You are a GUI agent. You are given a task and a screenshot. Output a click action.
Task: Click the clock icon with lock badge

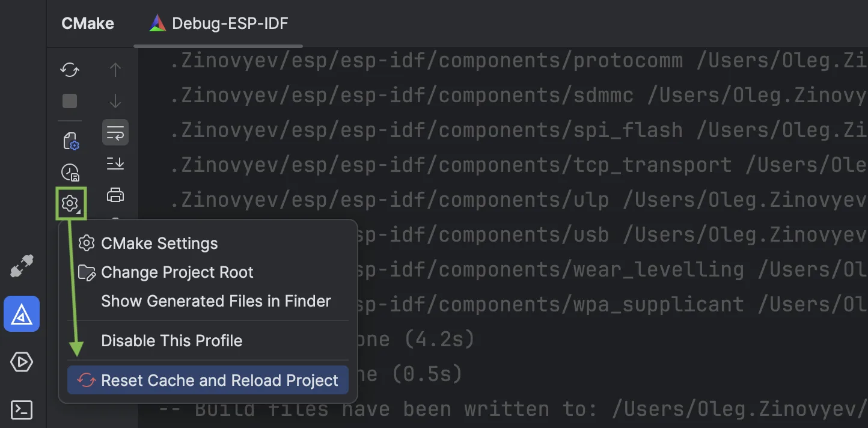(70, 173)
